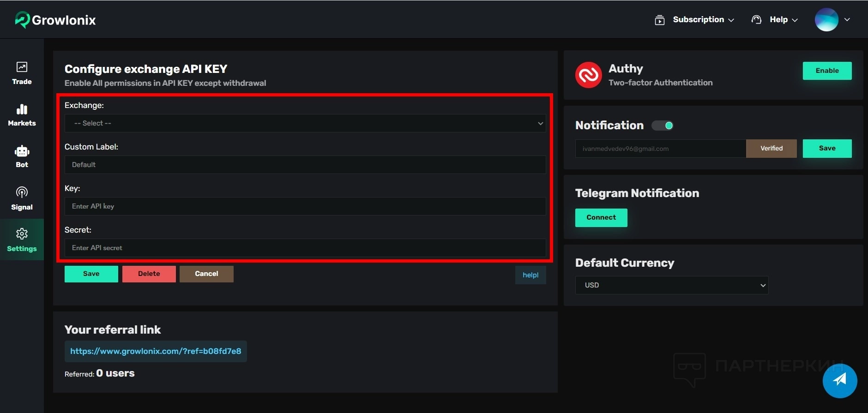Expand the Exchange select dropdown
868x413 pixels.
tap(305, 123)
